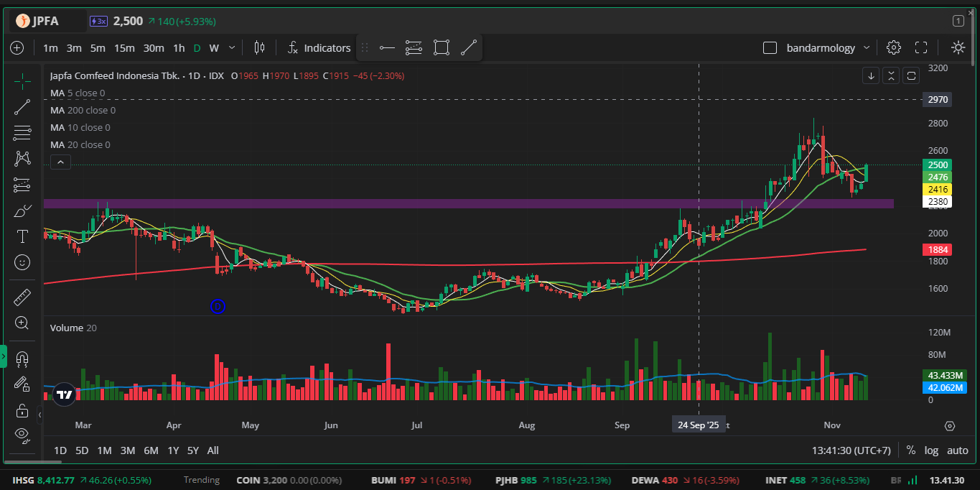Select the emoji icons tool
Image resolution: width=980 pixels, height=490 pixels.
22,262
